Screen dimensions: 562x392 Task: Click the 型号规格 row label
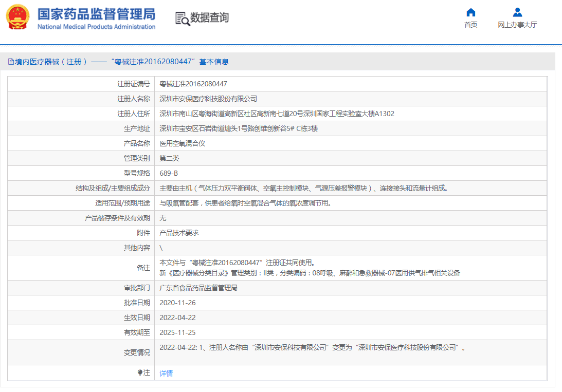pos(137,173)
